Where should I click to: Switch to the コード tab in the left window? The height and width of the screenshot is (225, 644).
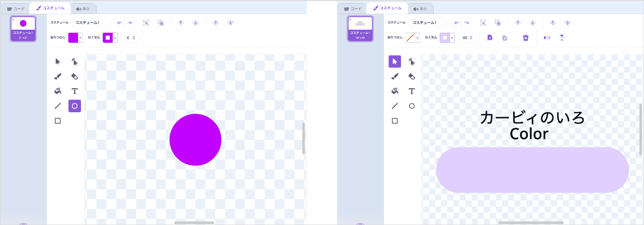[x=15, y=9]
